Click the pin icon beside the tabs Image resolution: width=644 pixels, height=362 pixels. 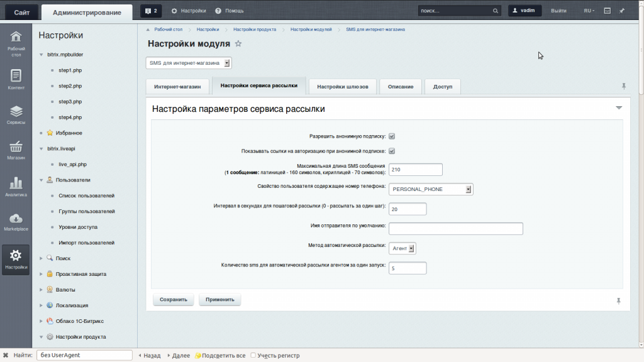(623, 86)
